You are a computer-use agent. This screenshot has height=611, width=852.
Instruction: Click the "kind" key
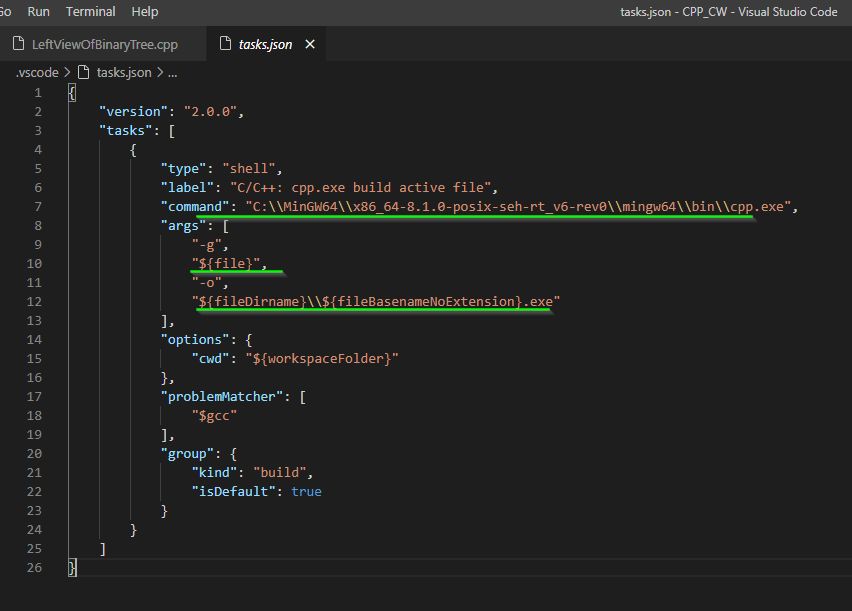[214, 473]
